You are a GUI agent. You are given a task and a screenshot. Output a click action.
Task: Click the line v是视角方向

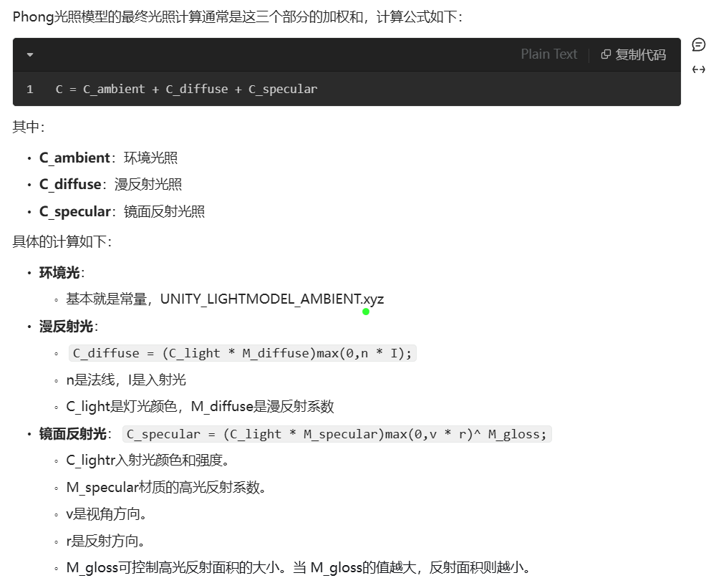107,514
